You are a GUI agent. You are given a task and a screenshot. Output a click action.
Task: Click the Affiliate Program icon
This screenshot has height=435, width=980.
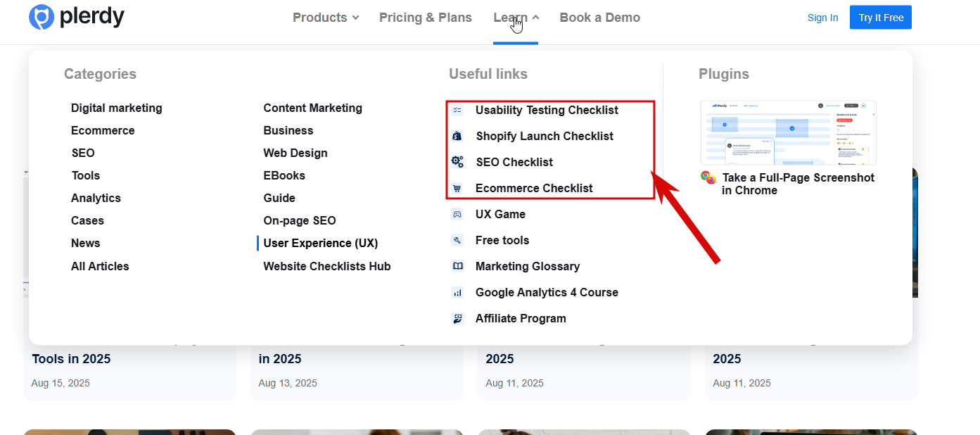coord(457,318)
